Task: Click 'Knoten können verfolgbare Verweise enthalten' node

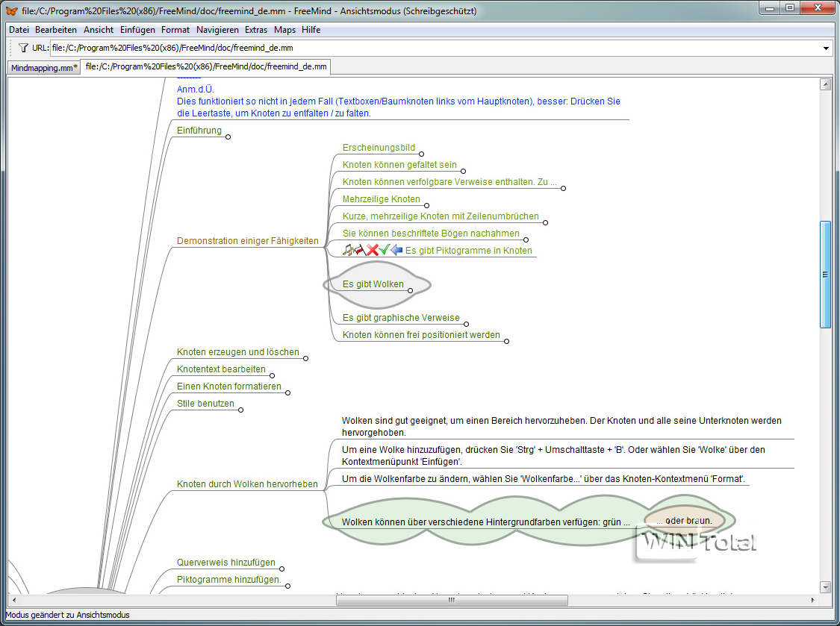Action: coord(449,182)
